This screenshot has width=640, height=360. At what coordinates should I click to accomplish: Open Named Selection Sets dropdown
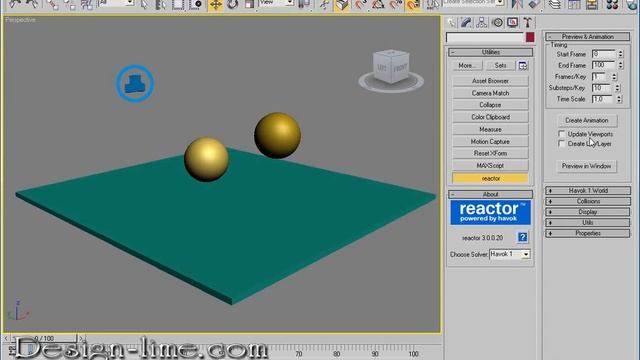pos(499,2)
